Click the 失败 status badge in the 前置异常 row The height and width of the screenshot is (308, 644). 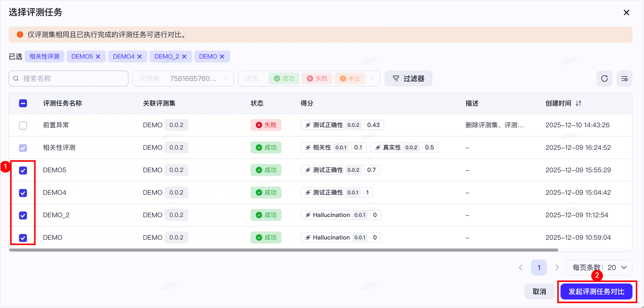pos(266,125)
